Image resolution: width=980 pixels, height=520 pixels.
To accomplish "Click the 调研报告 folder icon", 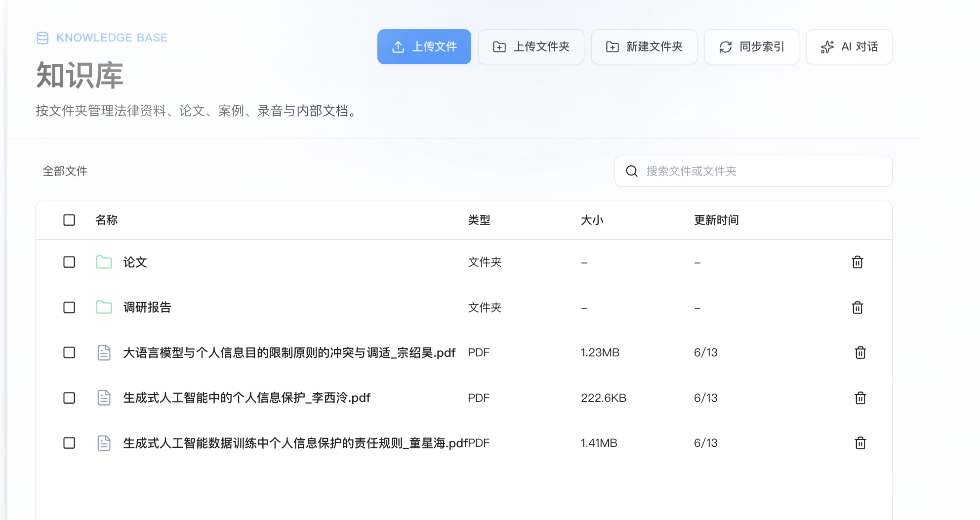I will [104, 307].
